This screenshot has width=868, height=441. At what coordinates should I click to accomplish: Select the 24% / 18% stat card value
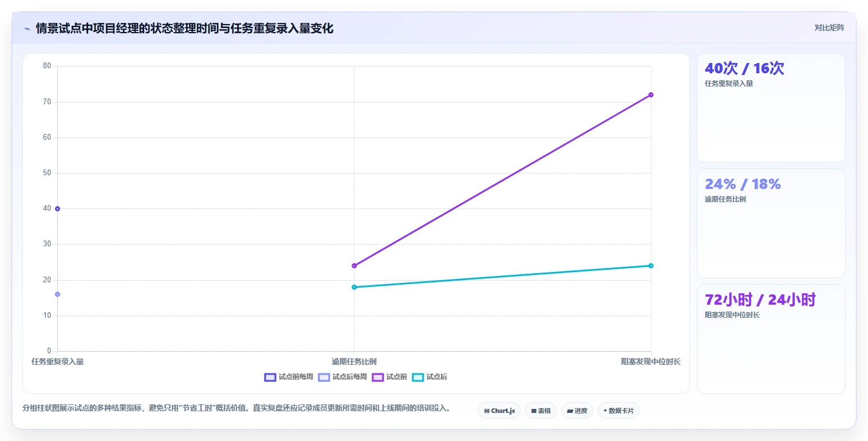coord(743,184)
